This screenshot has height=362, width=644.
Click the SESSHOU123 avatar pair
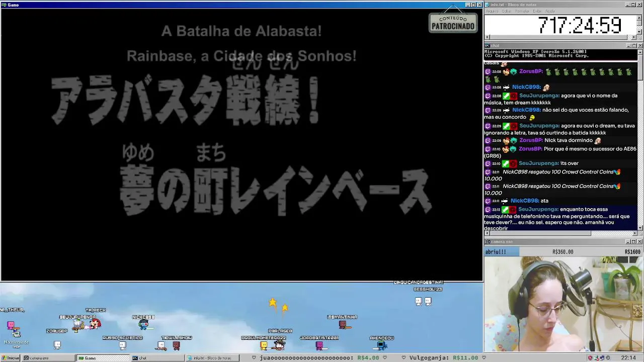pyautogui.click(x=423, y=301)
